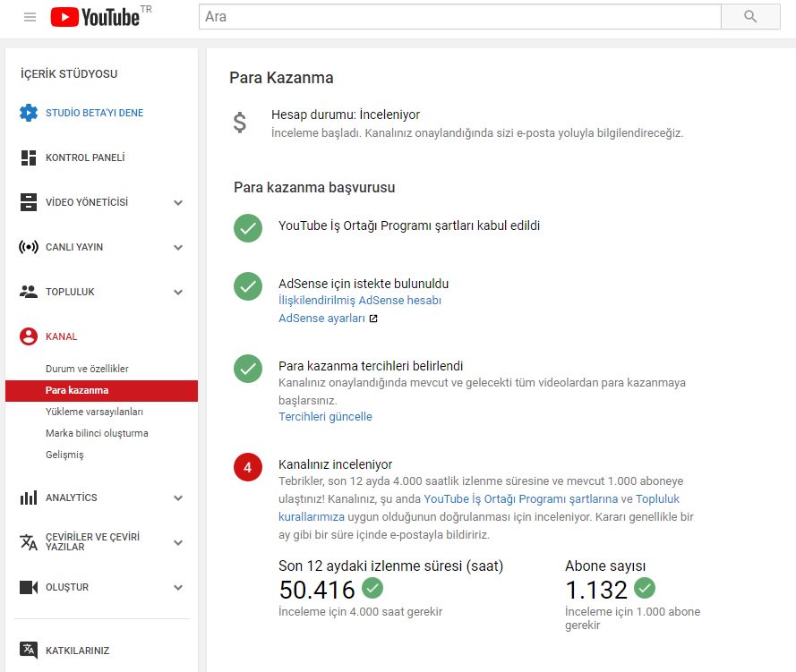Click the Studio Beta gear icon
Image resolution: width=796 pixels, height=672 pixels.
click(29, 113)
